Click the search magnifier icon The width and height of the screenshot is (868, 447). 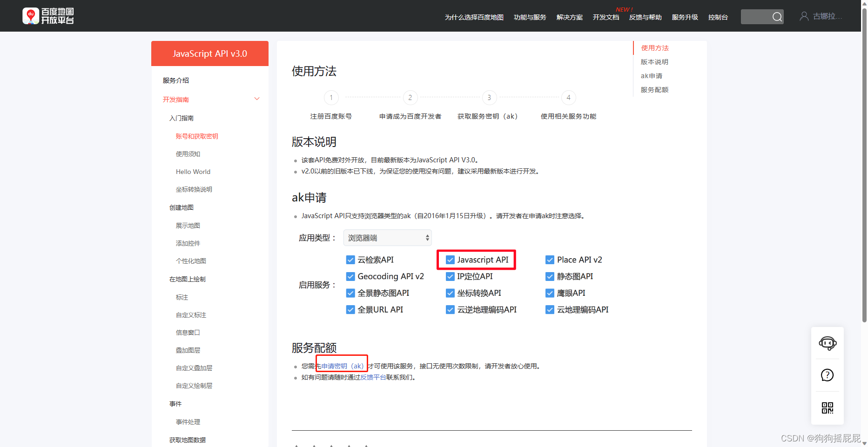777,16
